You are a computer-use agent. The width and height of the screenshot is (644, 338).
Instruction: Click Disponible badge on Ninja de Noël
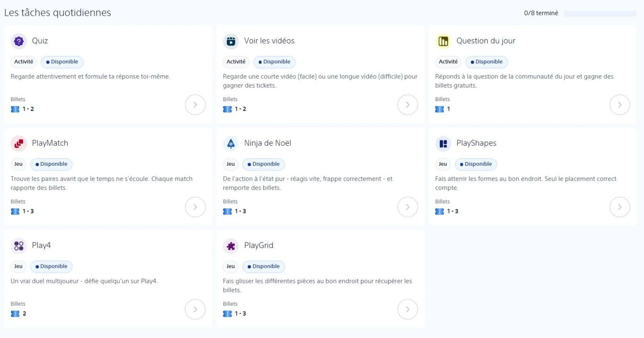pyautogui.click(x=263, y=164)
